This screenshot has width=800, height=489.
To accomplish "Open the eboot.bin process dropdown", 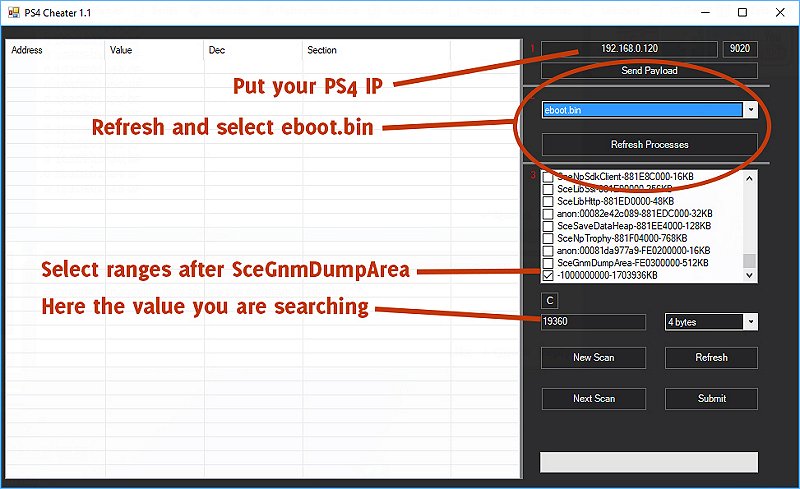I will coord(751,110).
